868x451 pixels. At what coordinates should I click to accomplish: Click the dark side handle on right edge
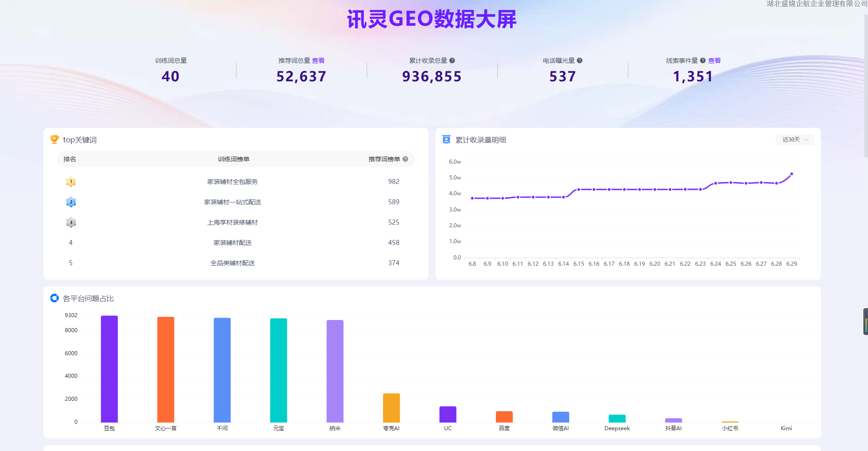(x=866, y=321)
